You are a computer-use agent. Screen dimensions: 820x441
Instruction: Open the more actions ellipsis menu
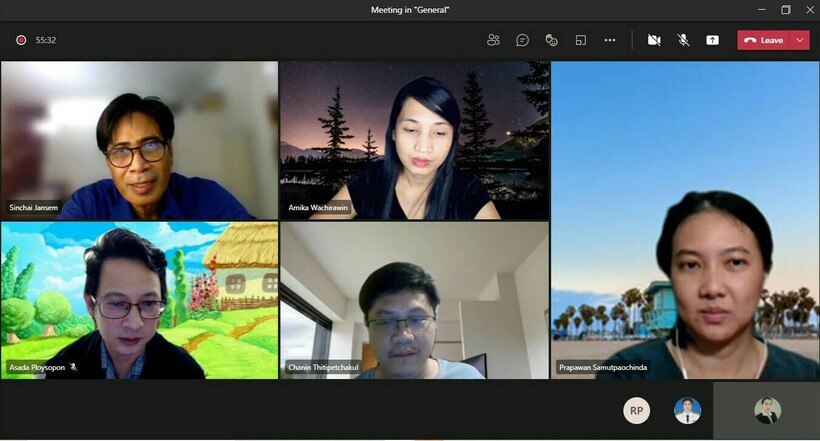[610, 40]
